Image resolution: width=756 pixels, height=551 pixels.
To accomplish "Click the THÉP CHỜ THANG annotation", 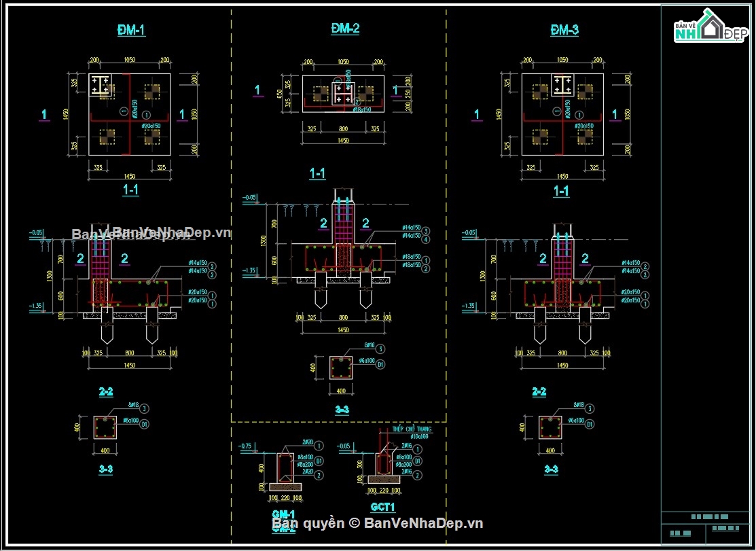I will (x=412, y=429).
